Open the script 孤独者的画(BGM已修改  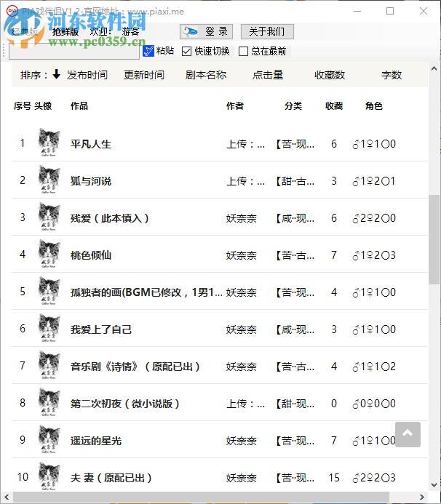(146, 292)
